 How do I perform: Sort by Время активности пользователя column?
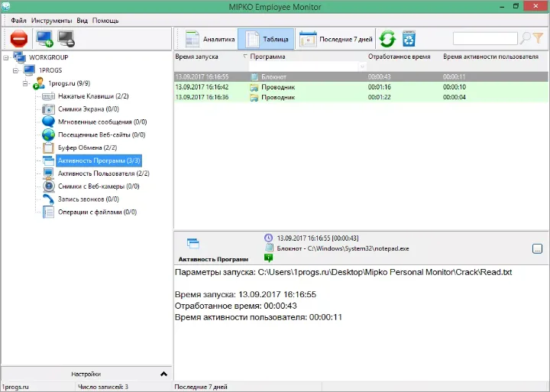pos(490,57)
